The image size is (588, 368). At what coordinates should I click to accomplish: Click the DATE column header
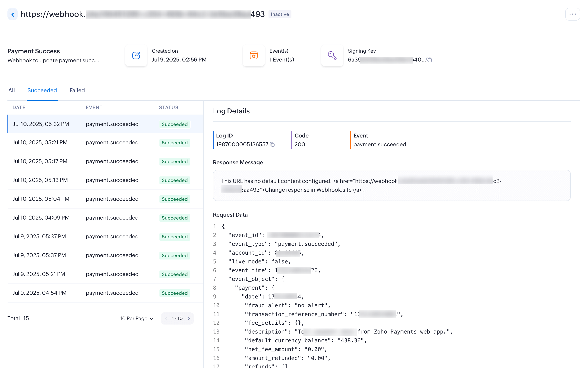[x=19, y=108]
